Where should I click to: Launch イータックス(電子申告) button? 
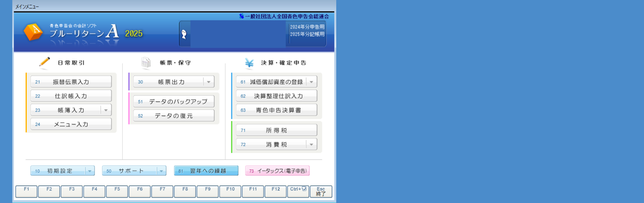pyautogui.click(x=277, y=171)
